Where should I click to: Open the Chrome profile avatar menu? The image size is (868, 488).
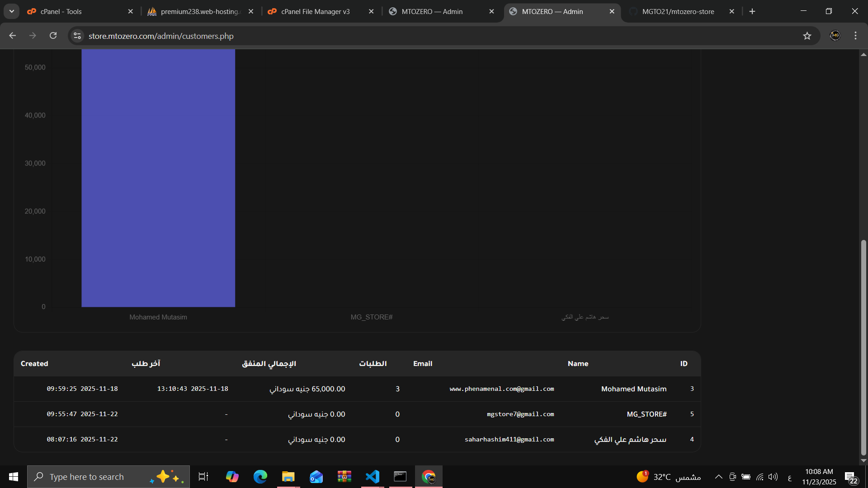point(835,36)
